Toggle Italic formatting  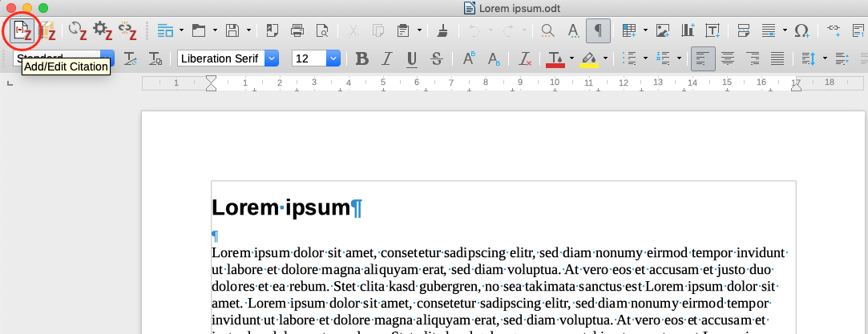pyautogui.click(x=386, y=58)
